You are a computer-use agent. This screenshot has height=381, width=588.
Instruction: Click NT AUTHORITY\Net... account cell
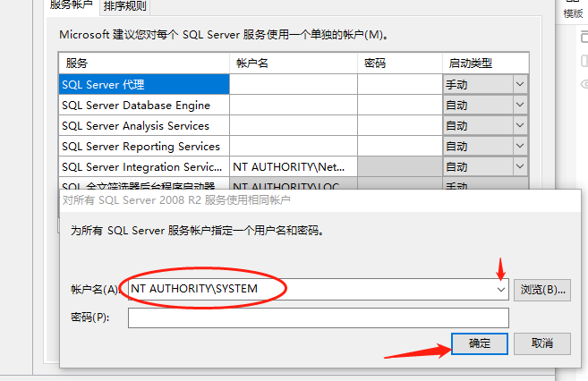(294, 166)
